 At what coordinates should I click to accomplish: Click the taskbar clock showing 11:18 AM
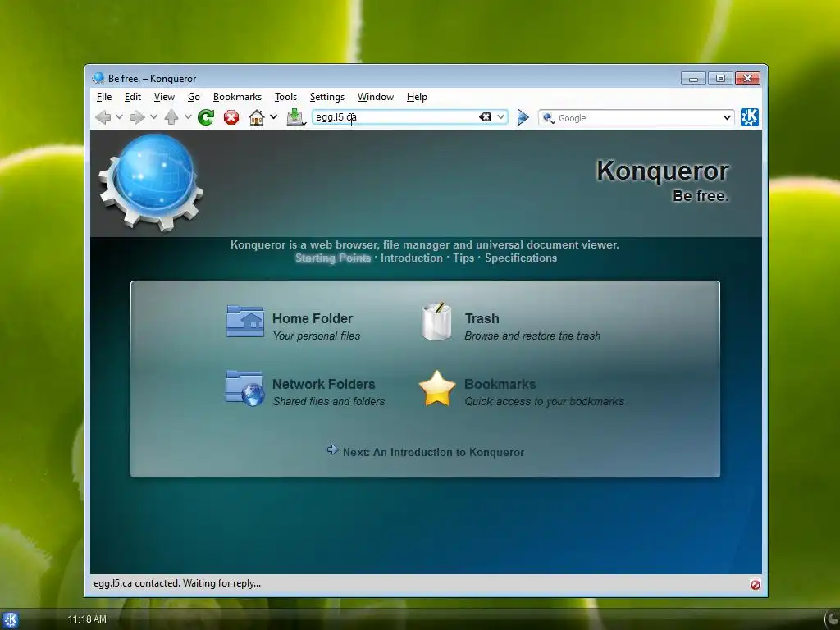(87, 619)
